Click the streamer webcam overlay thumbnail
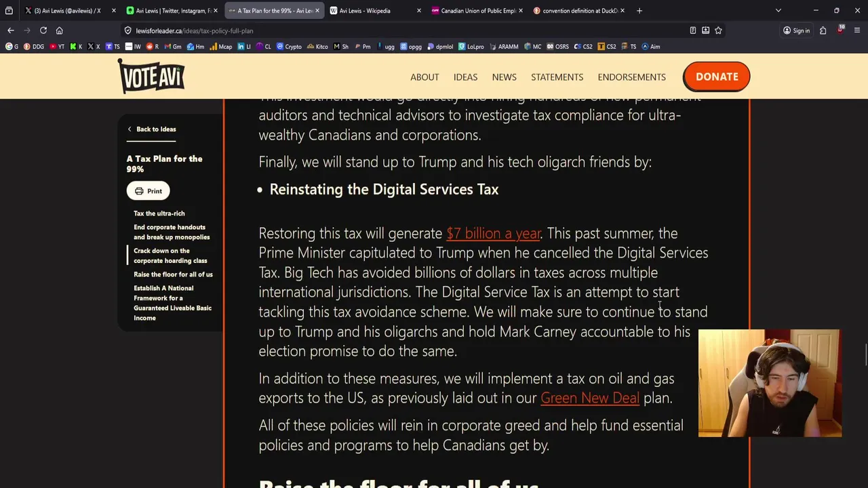 pyautogui.click(x=770, y=383)
